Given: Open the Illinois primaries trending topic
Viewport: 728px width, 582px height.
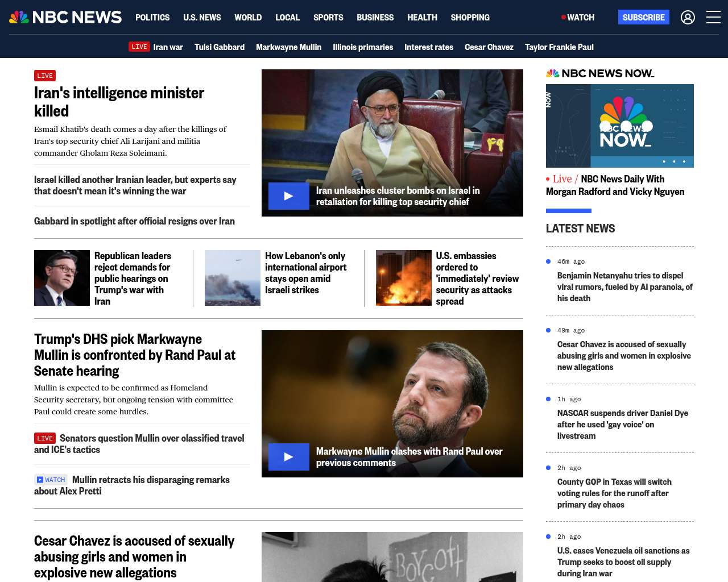Looking at the screenshot, I should [363, 47].
